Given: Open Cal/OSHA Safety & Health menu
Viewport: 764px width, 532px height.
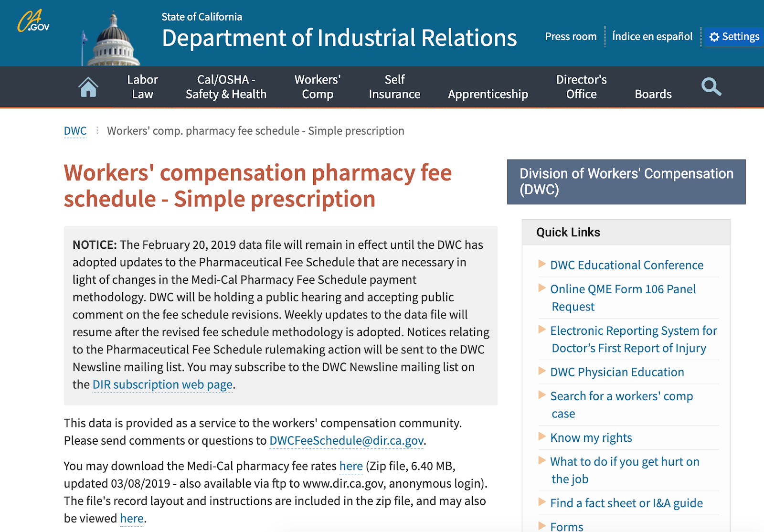Looking at the screenshot, I should pyautogui.click(x=226, y=87).
